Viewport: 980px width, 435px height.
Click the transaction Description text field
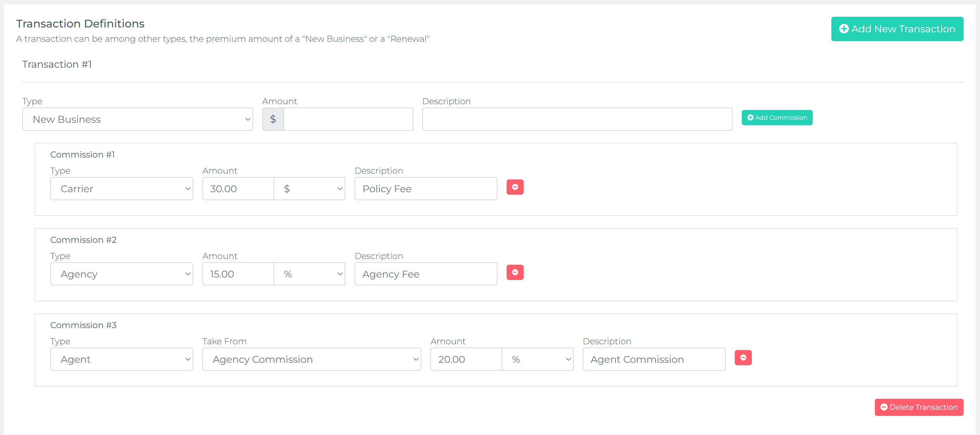pyautogui.click(x=577, y=119)
